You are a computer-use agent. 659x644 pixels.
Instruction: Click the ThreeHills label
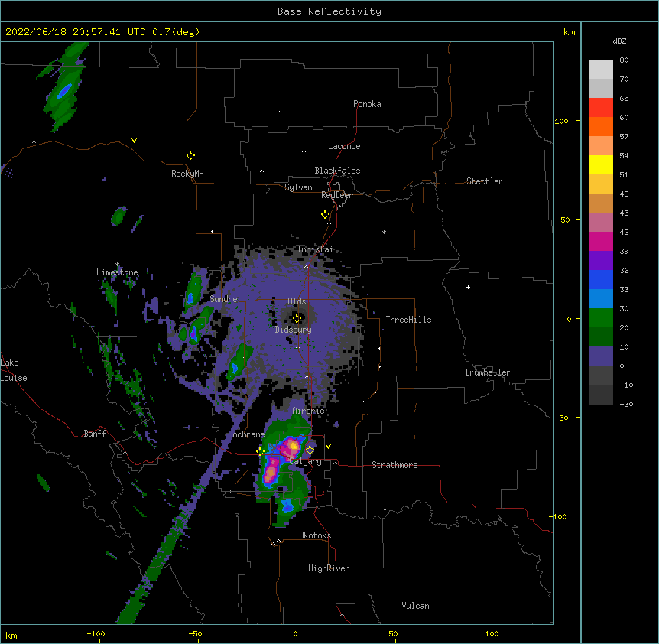click(x=408, y=320)
